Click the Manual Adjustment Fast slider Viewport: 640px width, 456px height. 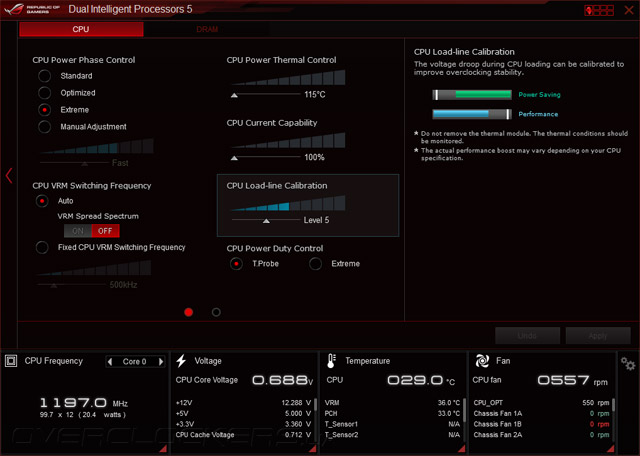[x=84, y=163]
